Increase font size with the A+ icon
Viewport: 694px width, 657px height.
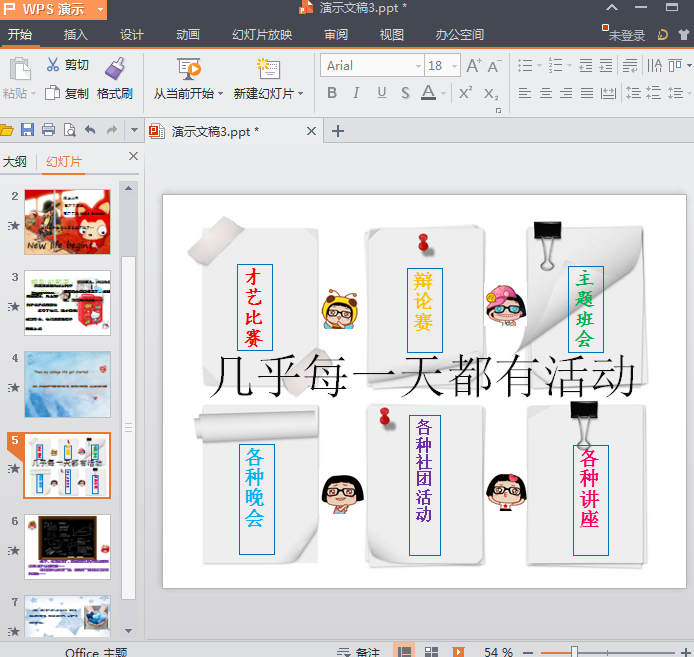click(474, 66)
